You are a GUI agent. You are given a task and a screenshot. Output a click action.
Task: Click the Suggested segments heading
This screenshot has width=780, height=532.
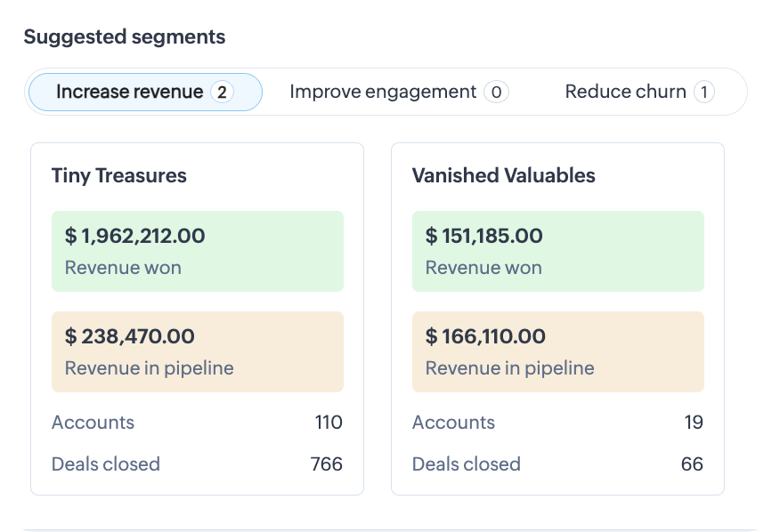pyautogui.click(x=125, y=37)
